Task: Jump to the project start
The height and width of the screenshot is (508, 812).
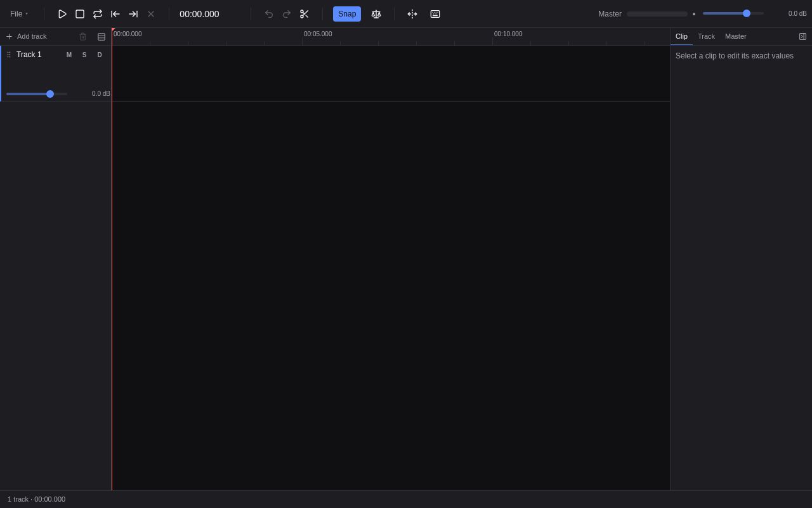Action: click(x=115, y=14)
